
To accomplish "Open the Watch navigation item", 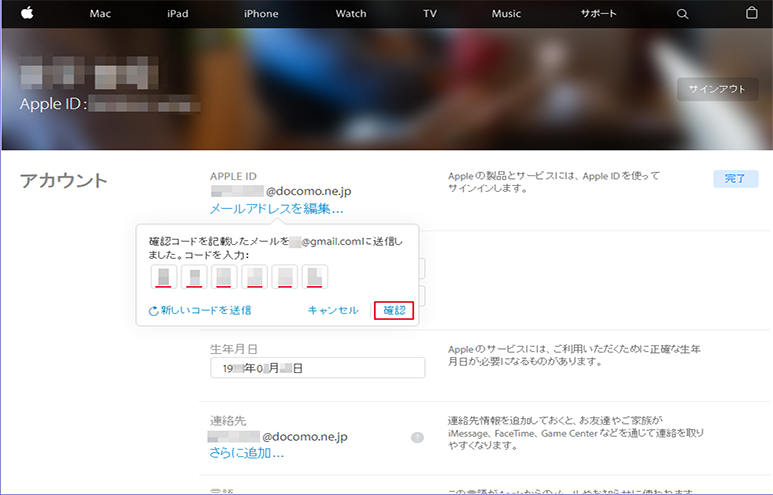I will 350,14.
